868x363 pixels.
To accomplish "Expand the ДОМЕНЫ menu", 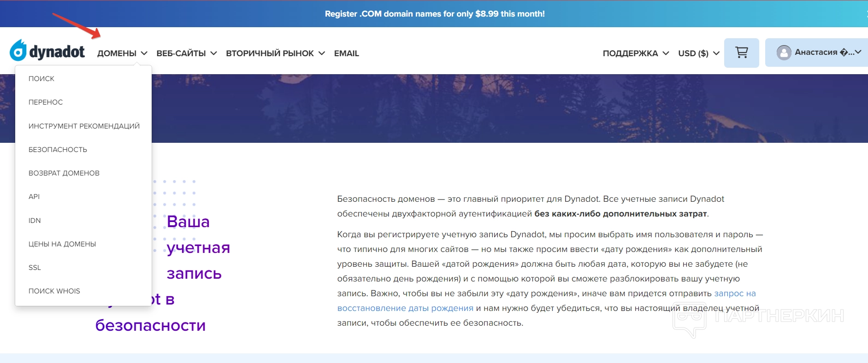I will pos(122,53).
